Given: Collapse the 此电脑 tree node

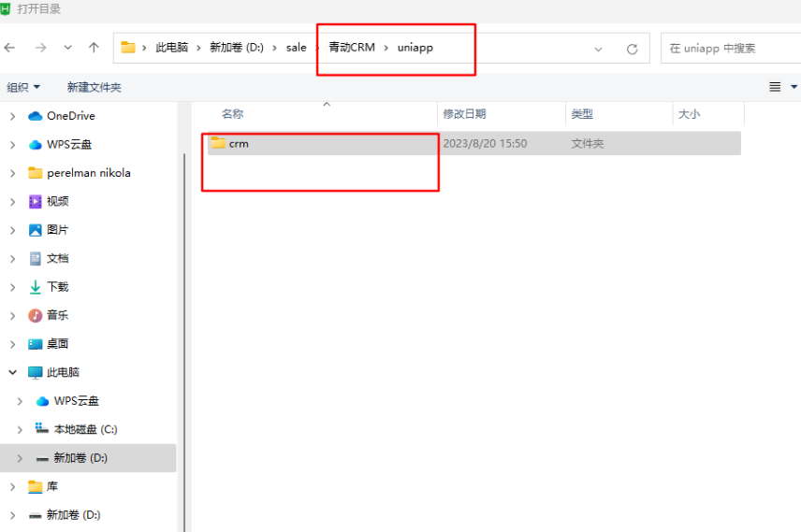Looking at the screenshot, I should coord(12,372).
